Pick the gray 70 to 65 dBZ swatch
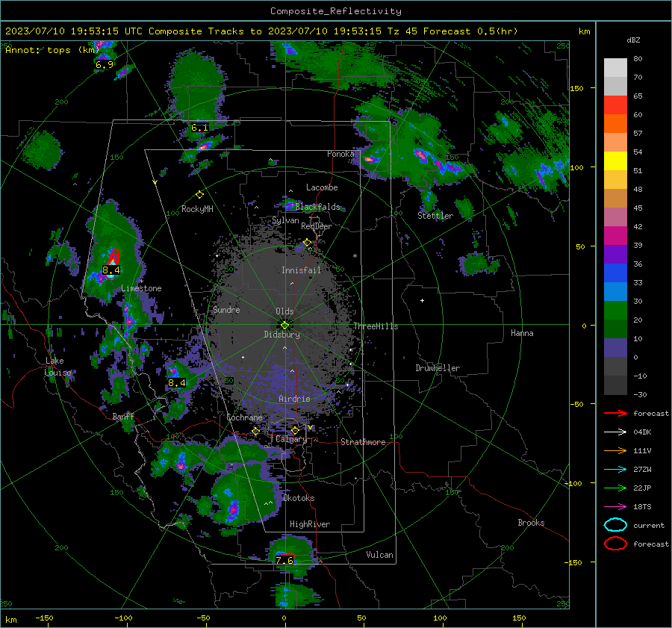 click(x=615, y=87)
